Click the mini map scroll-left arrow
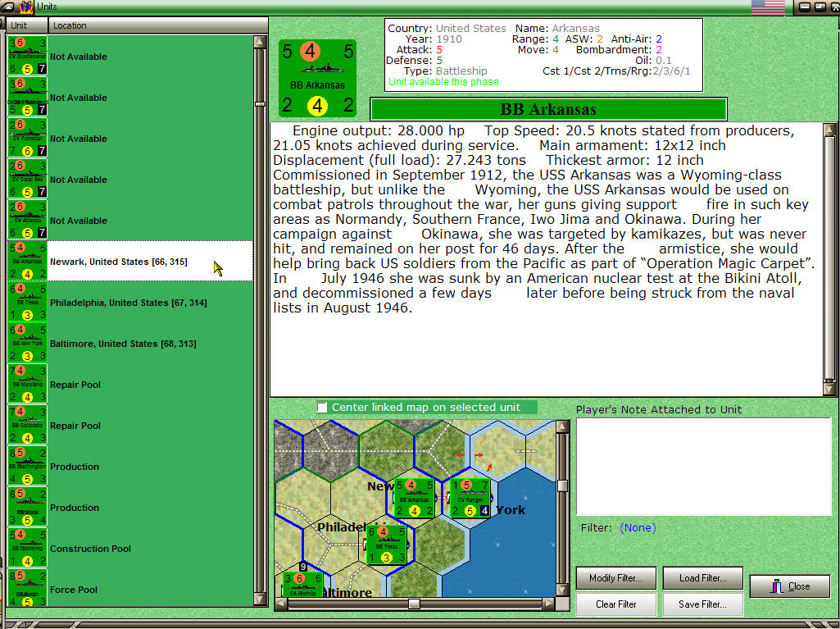Viewport: 840px width, 629px height. pyautogui.click(x=281, y=604)
